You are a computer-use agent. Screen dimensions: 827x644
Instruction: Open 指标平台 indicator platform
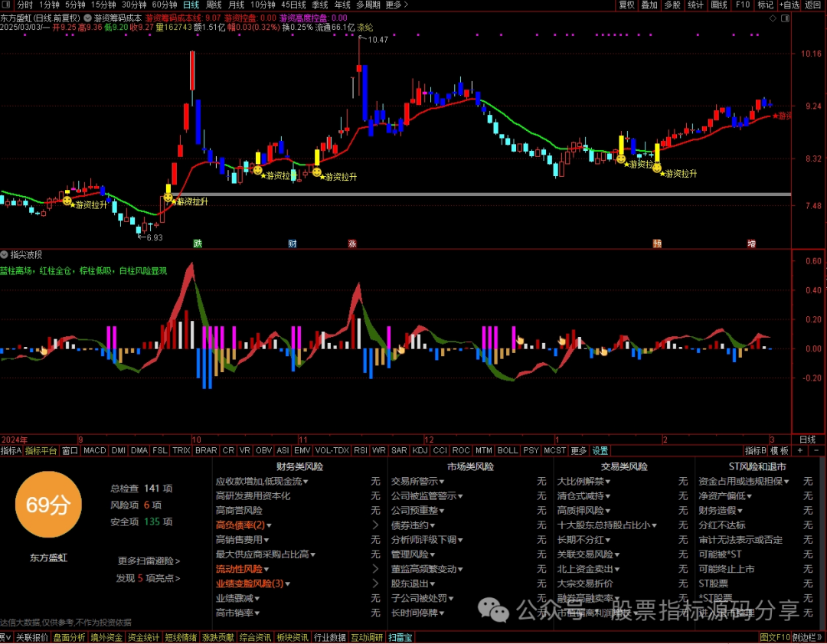[41, 450]
